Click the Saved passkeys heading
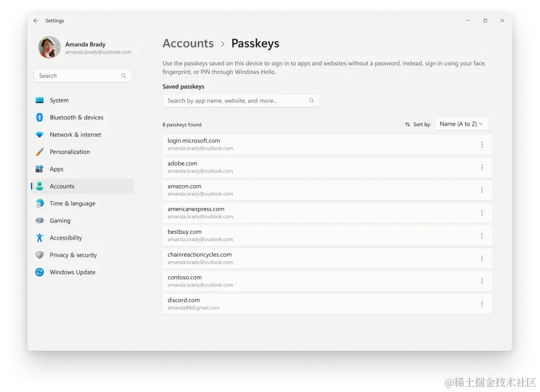The width and height of the screenshot is (540, 392). (x=183, y=87)
